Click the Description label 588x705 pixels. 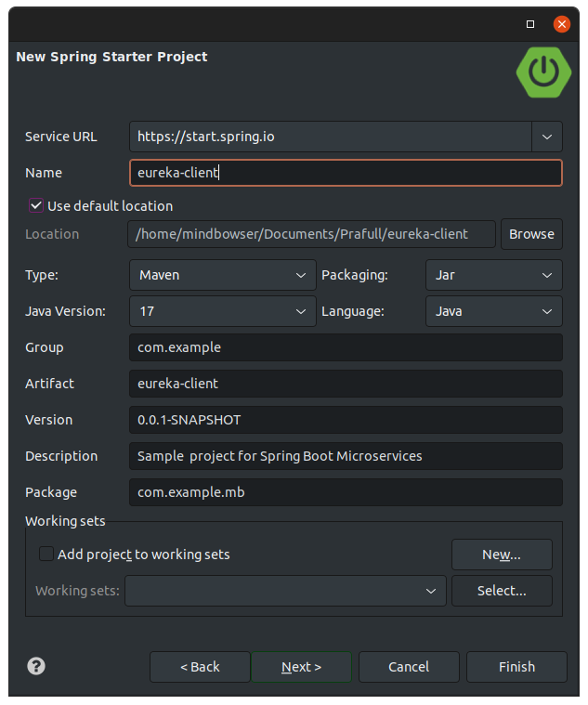[61, 456]
